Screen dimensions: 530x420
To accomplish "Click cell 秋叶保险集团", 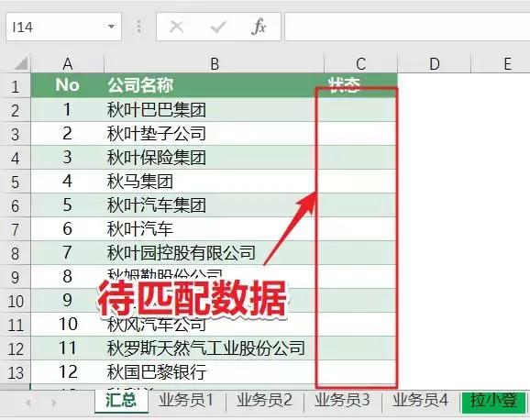I will click(215, 158).
